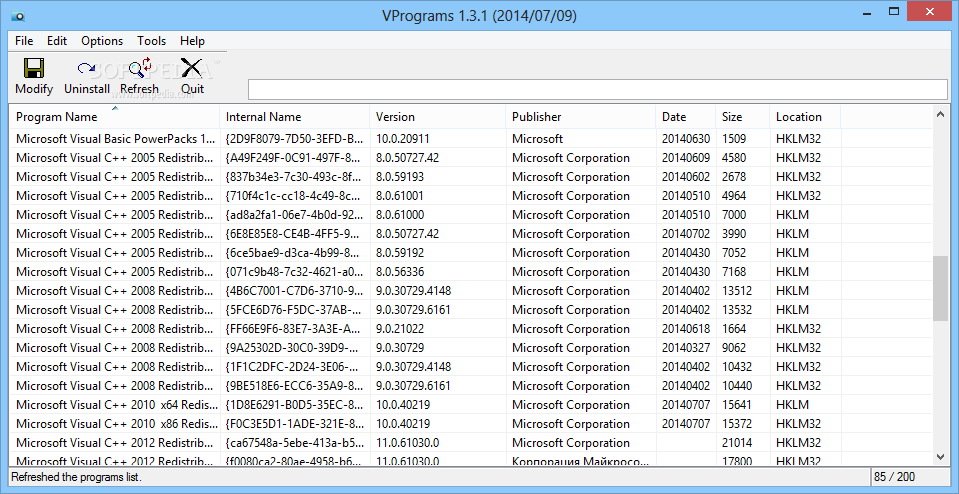
Task: Click the Uninstall toolbar icon
Action: pyautogui.click(x=87, y=68)
